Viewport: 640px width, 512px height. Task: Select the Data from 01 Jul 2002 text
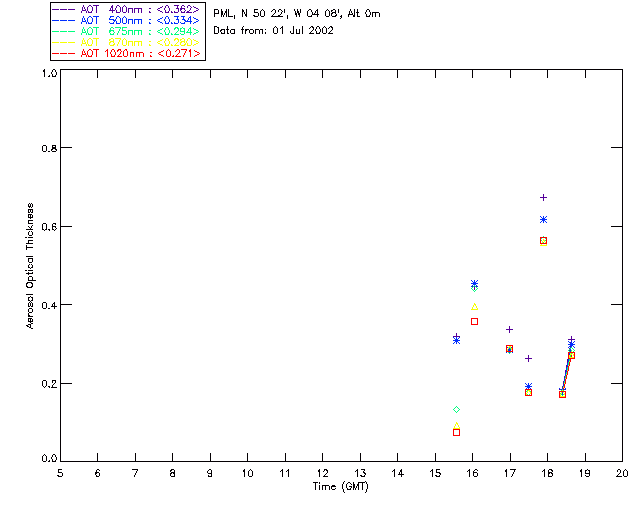point(273,30)
